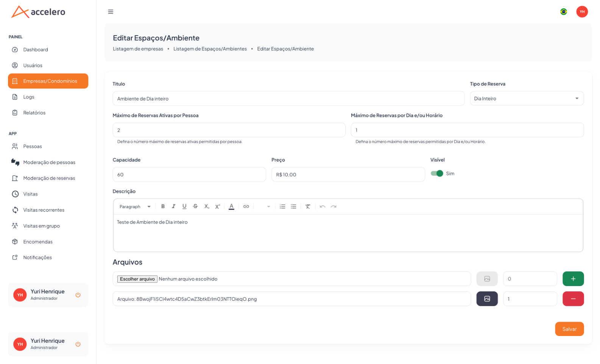Apply italic formatting in description toolbar
This screenshot has height=364, width=600.
[173, 207]
